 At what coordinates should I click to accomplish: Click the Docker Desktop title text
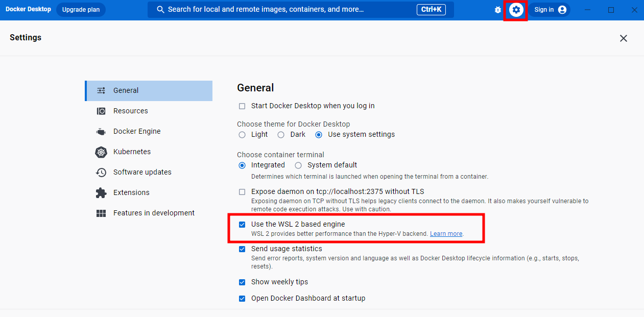28,9
